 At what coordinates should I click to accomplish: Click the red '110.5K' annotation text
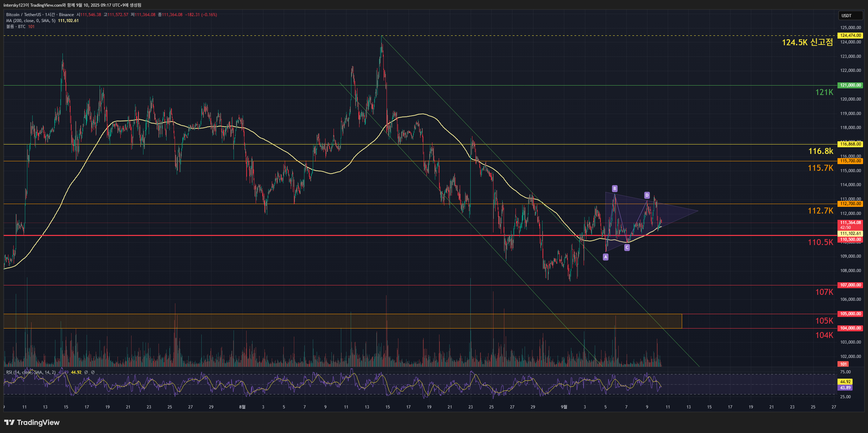pos(820,242)
